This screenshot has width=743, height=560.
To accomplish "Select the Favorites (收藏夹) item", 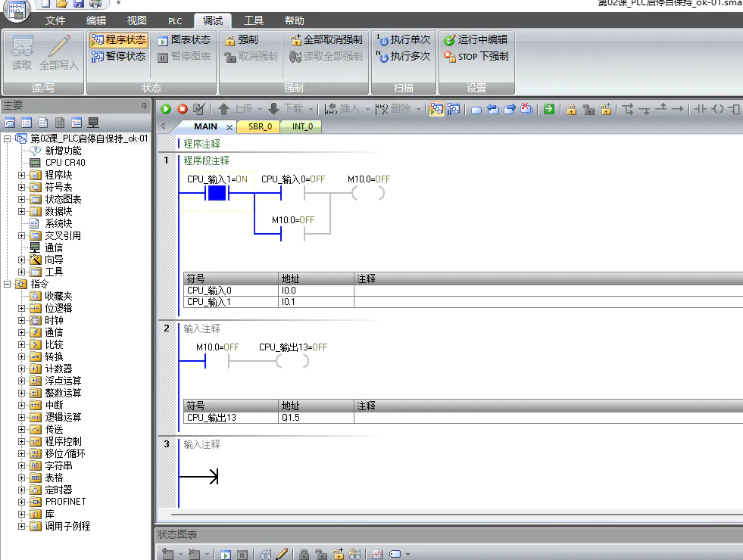I will tap(58, 296).
